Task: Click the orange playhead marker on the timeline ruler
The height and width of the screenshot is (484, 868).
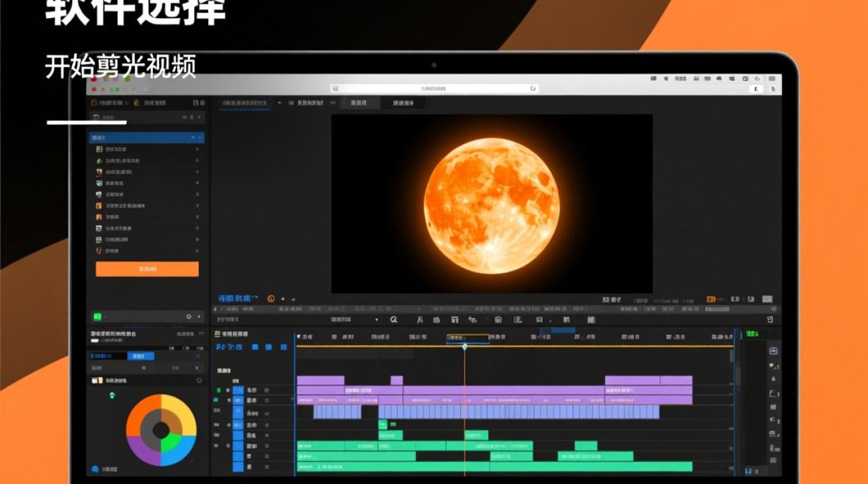Action: pyautogui.click(x=464, y=347)
